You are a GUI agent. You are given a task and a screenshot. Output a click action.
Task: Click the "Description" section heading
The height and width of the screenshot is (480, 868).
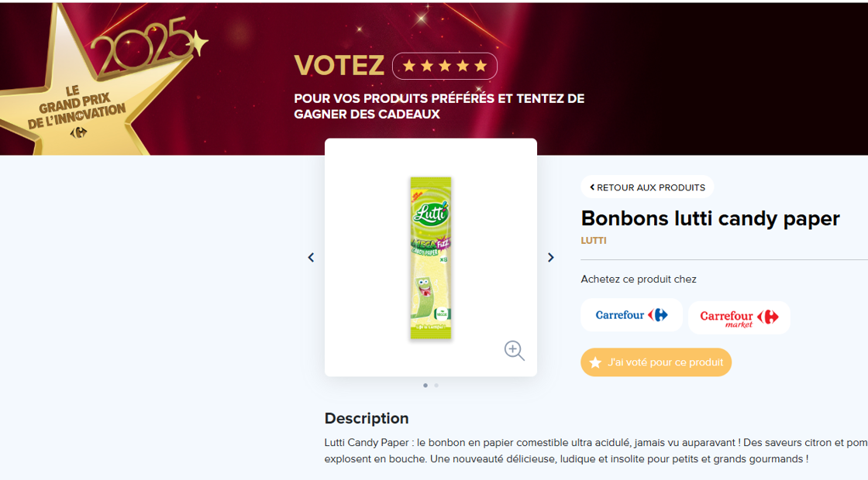(x=367, y=418)
